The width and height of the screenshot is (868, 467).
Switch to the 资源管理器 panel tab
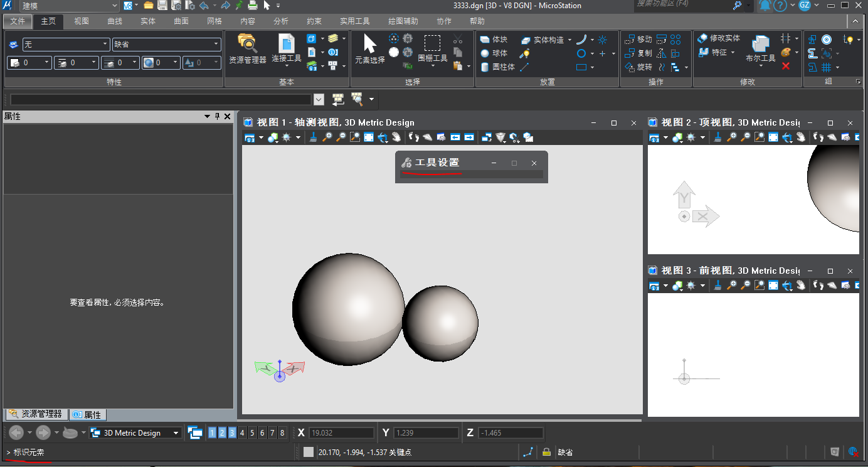[36, 414]
